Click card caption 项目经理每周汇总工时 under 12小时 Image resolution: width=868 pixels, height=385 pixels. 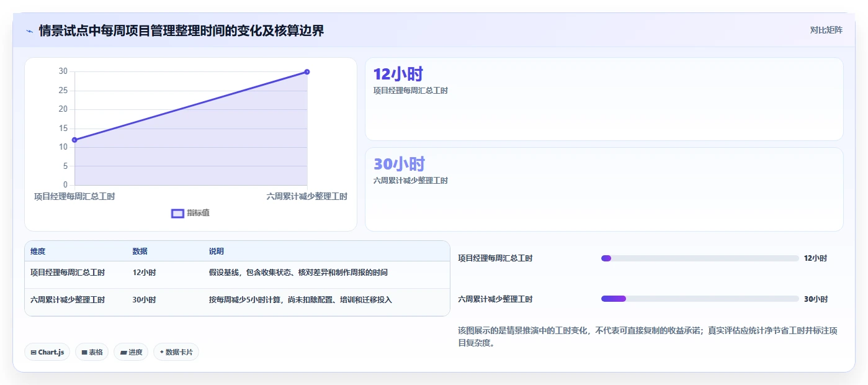coord(411,91)
